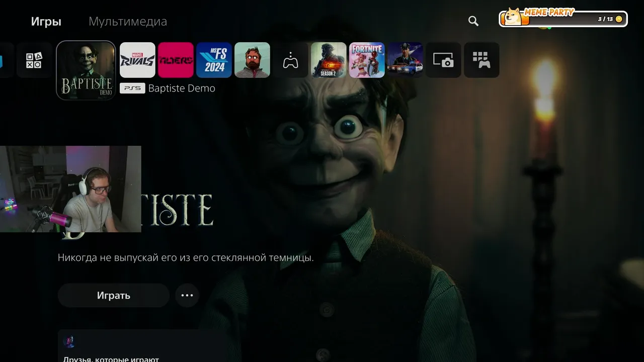Open the controller icon tile

point(290,60)
